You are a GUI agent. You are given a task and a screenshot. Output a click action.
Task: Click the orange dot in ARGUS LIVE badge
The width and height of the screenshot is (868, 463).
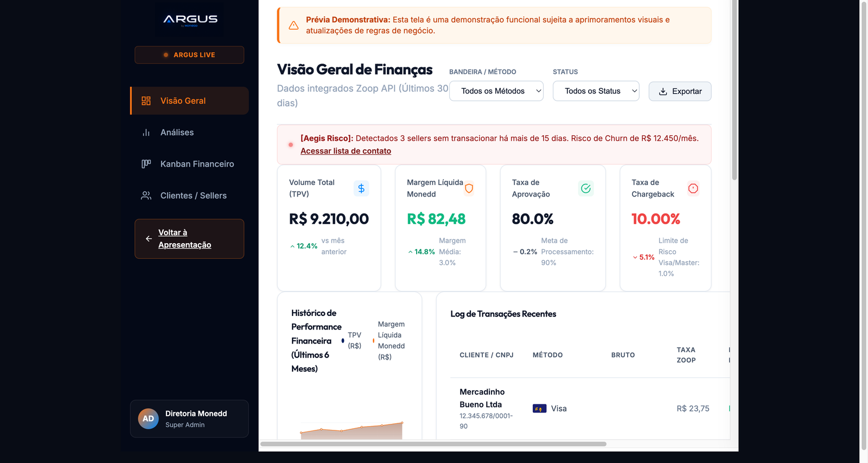166,55
